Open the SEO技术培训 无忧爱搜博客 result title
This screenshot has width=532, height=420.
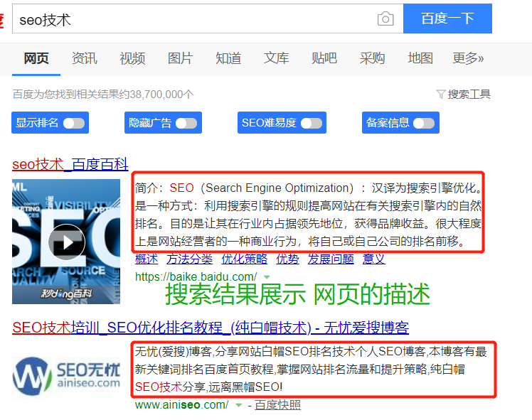coord(211,328)
